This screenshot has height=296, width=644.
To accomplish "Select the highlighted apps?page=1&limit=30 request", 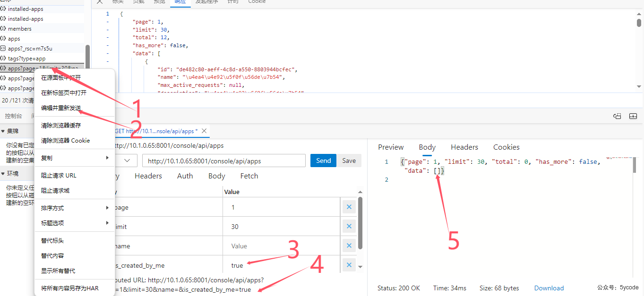I will pos(42,68).
